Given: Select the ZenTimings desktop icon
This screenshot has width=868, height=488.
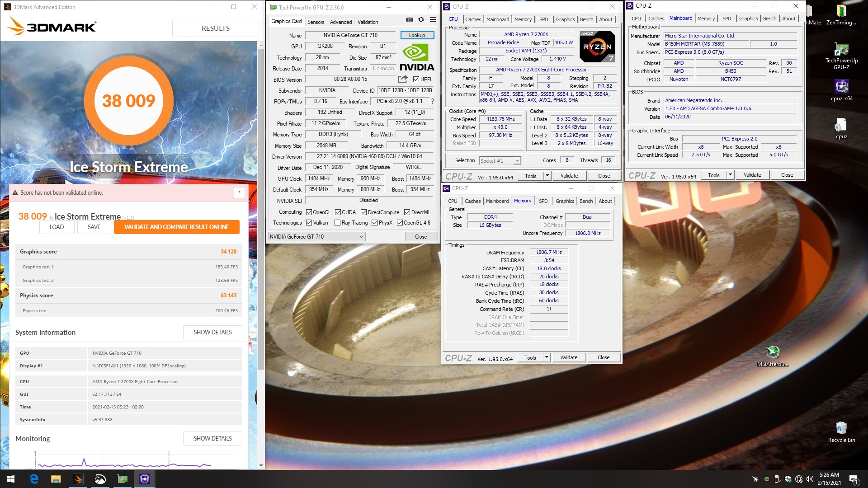Looking at the screenshot, I should [841, 15].
